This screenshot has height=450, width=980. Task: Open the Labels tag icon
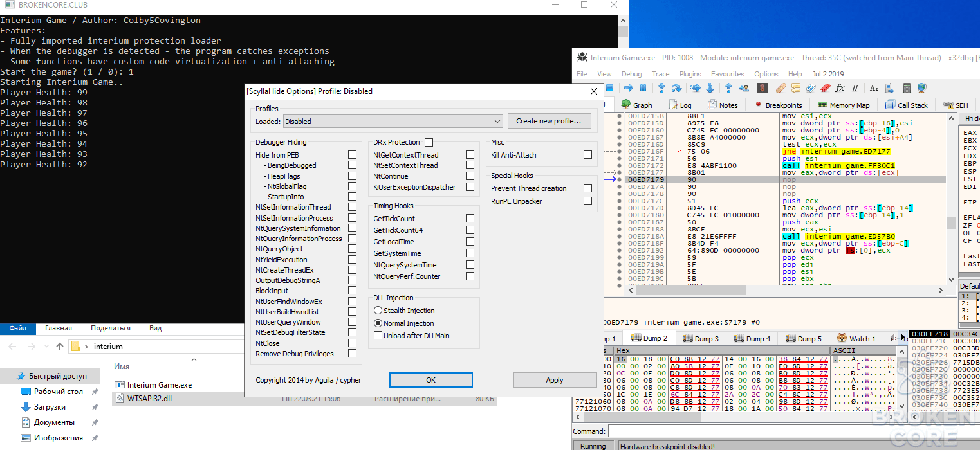(x=811, y=88)
